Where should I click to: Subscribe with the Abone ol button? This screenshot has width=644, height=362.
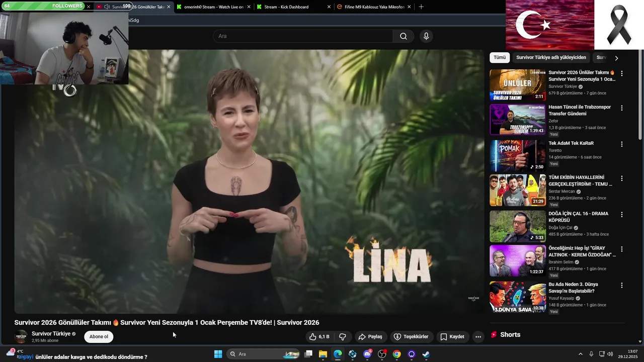pyautogui.click(x=99, y=337)
